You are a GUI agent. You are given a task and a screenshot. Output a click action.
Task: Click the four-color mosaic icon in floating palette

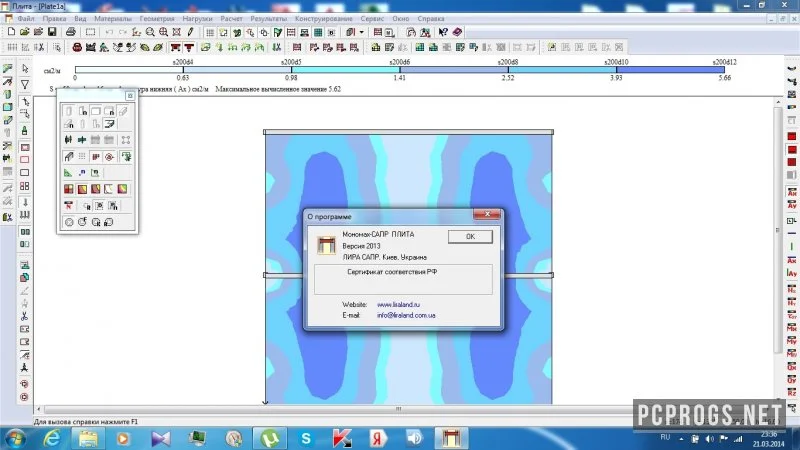(x=68, y=189)
